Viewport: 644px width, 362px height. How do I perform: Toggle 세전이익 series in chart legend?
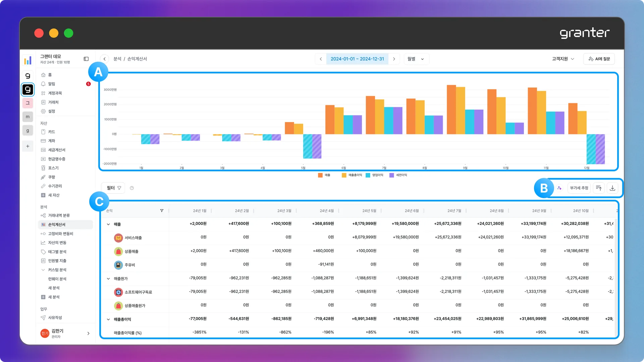pos(398,175)
